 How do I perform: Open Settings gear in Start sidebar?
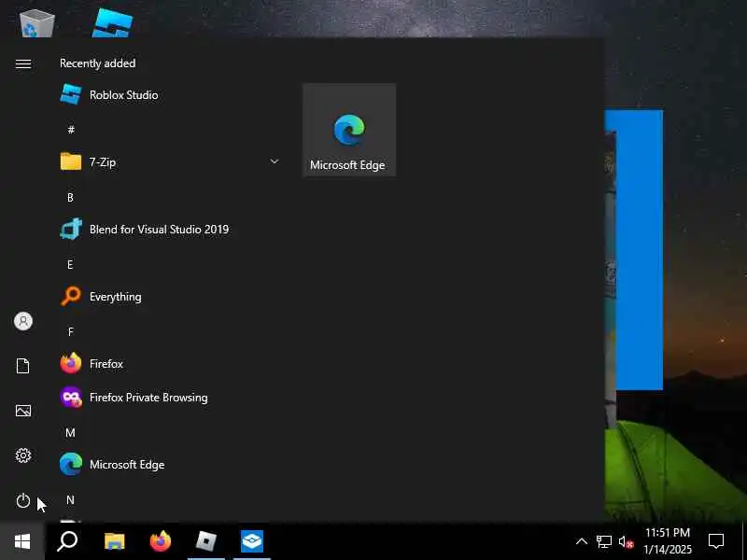(x=22, y=455)
